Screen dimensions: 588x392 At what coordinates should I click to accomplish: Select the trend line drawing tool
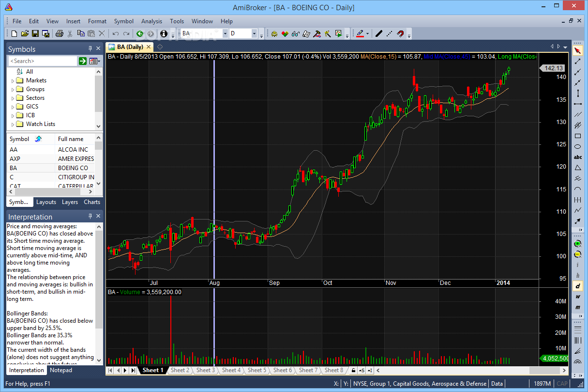click(577, 61)
